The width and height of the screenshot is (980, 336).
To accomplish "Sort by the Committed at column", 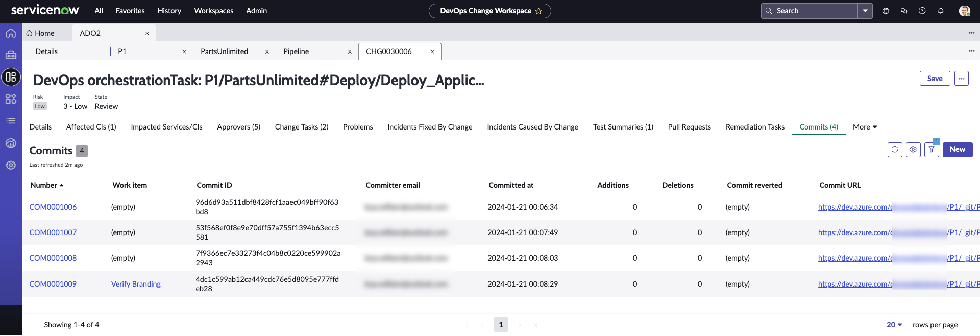I will 511,185.
